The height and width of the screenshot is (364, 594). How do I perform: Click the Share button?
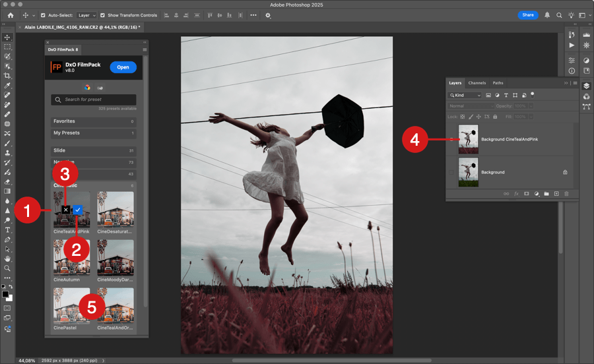(x=527, y=15)
